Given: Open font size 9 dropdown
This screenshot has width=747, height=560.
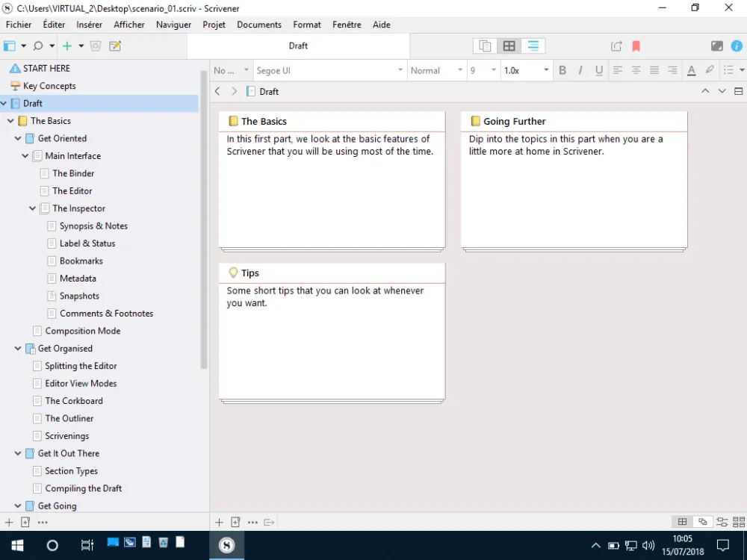Looking at the screenshot, I should [483, 70].
